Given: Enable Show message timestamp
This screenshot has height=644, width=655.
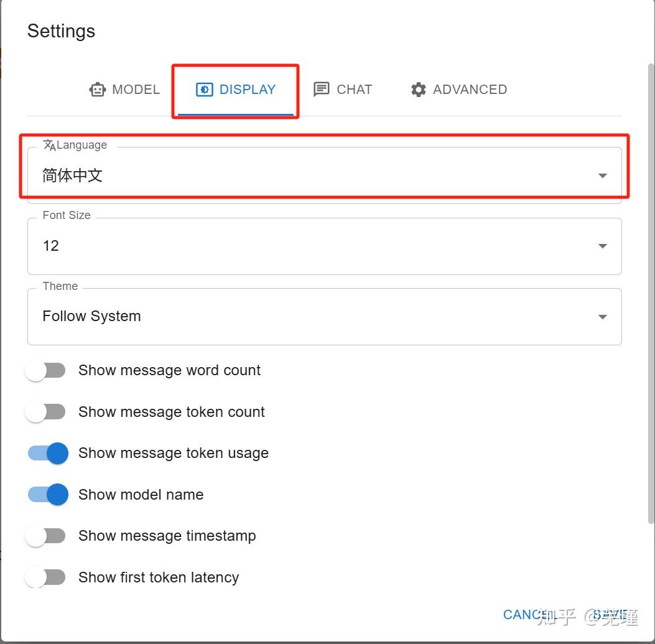Looking at the screenshot, I should (x=46, y=536).
